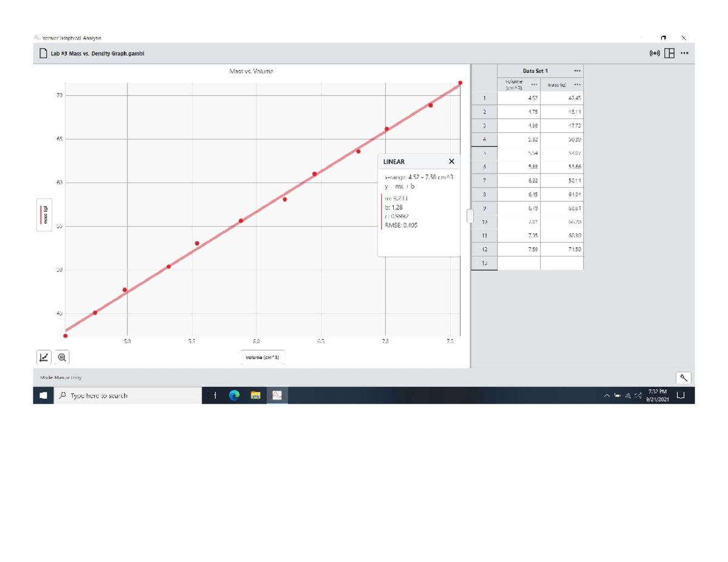This screenshot has width=728, height=562.
Task: Open the Graph Tools panel
Action: (42, 357)
